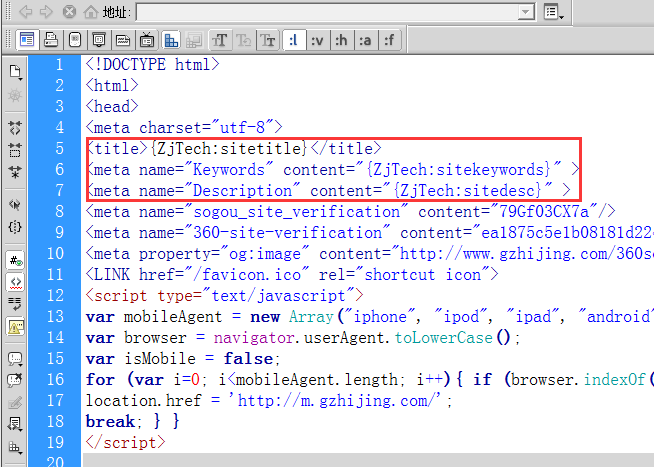
Task: Render for TV media type
Action: pos(147,40)
